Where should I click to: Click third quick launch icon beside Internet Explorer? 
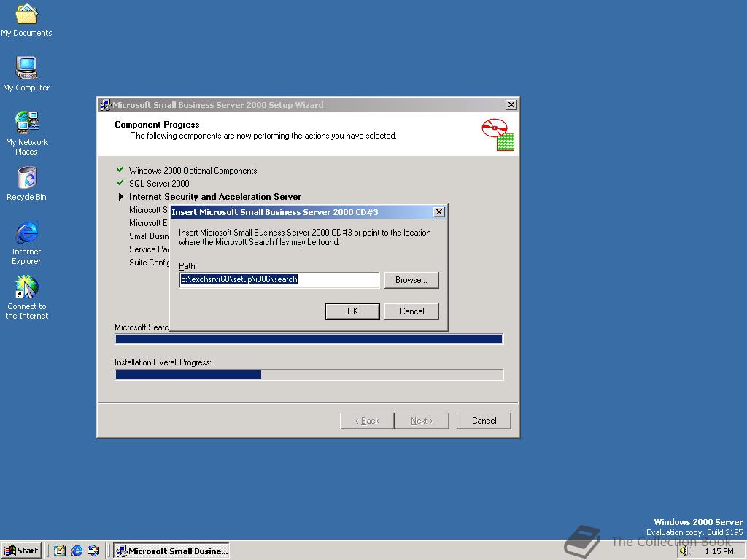click(x=94, y=551)
